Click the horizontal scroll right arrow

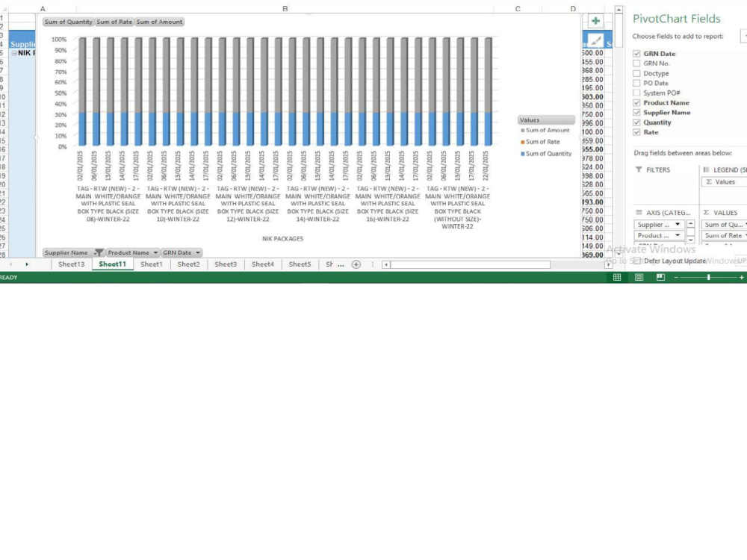(608, 265)
